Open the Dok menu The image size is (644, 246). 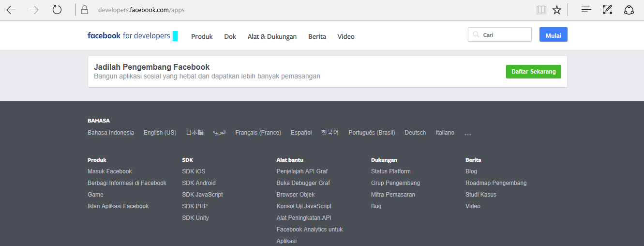point(230,36)
